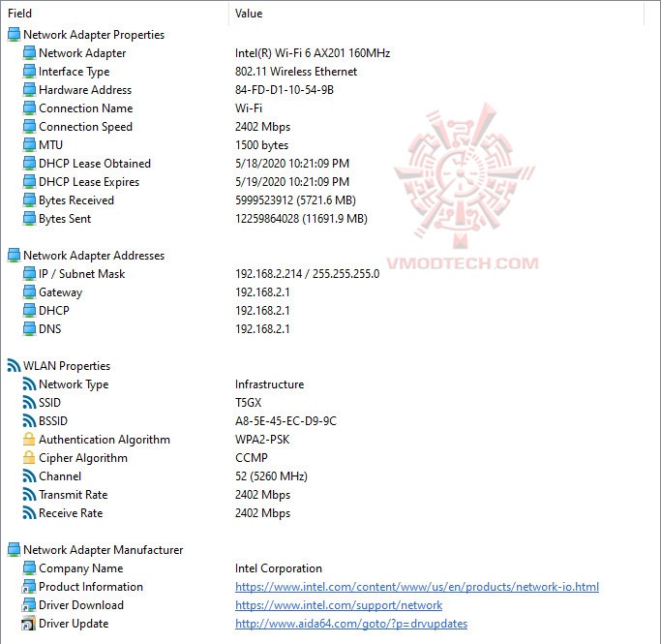The image size is (661, 644).
Task: Click the Bytes Received row icon
Action: coord(29,200)
